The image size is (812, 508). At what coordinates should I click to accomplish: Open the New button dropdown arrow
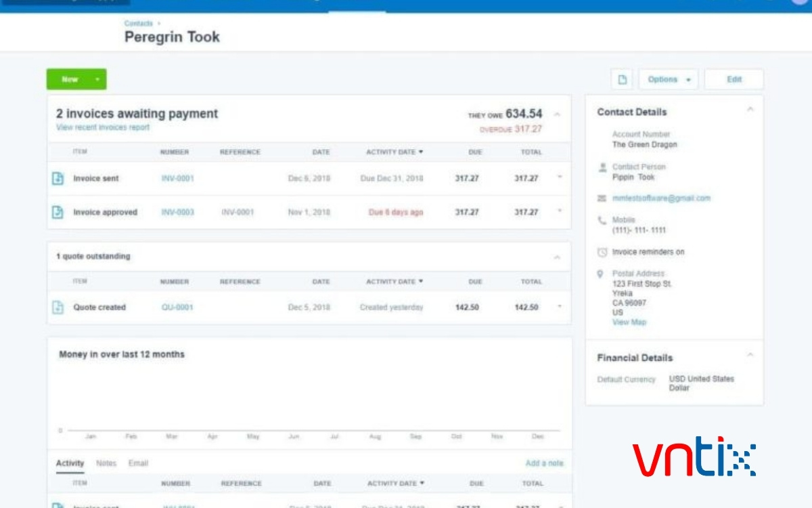(x=98, y=79)
